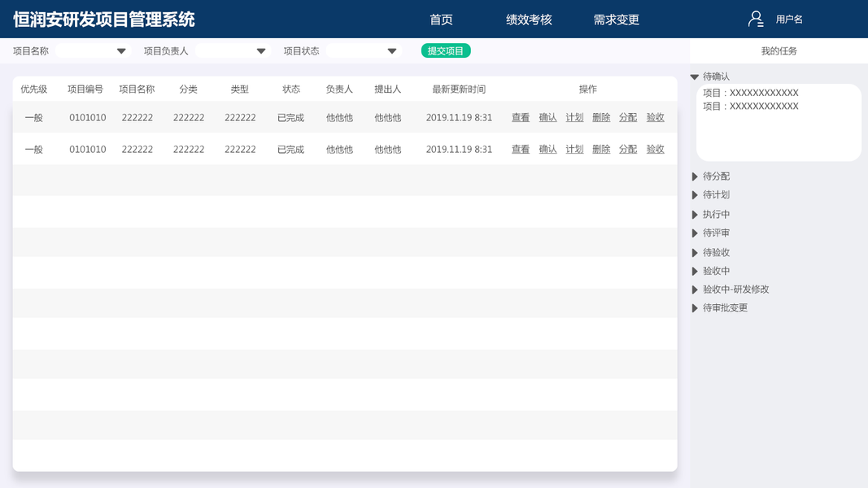Go to the 首页 menu item

[x=441, y=20]
